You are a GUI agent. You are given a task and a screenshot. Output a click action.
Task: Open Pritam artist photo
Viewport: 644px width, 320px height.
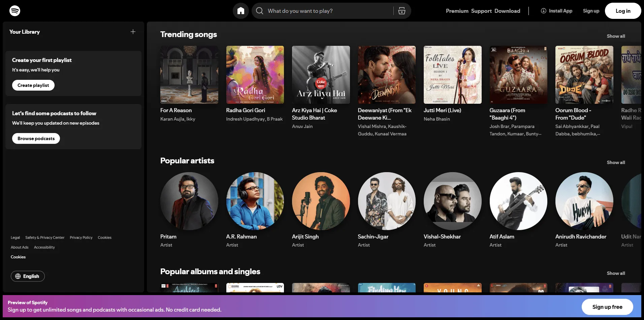(189, 201)
